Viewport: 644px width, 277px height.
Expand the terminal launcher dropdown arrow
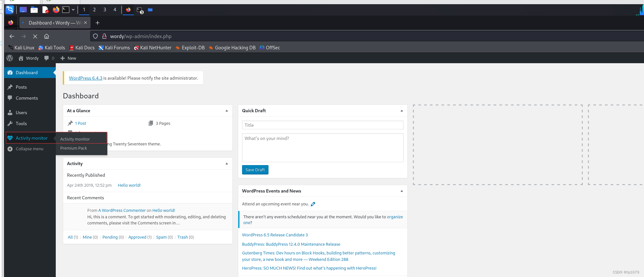tap(73, 10)
